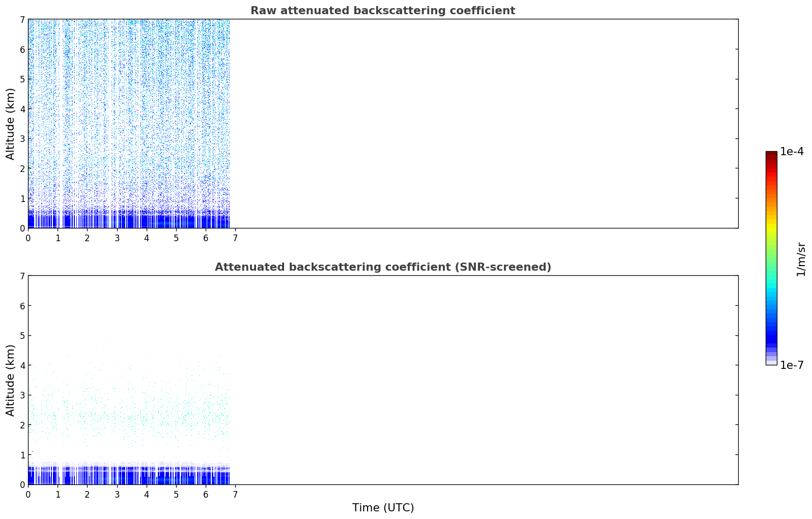
Task: Click the 'Raw attenuated backscattering coefficient' title
Action: (383, 11)
